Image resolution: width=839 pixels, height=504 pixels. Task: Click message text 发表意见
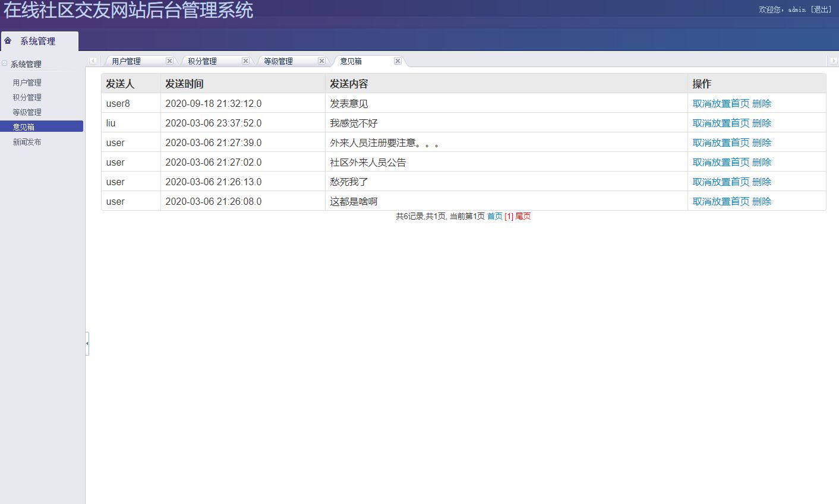[x=349, y=103]
